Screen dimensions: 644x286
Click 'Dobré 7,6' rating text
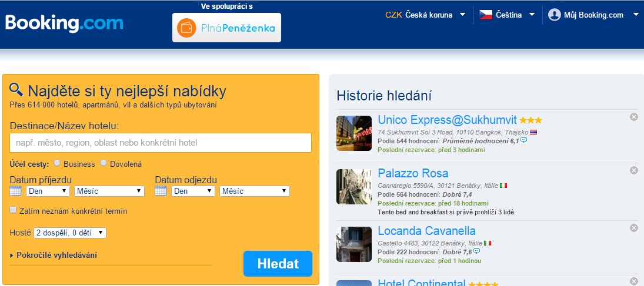click(457, 251)
